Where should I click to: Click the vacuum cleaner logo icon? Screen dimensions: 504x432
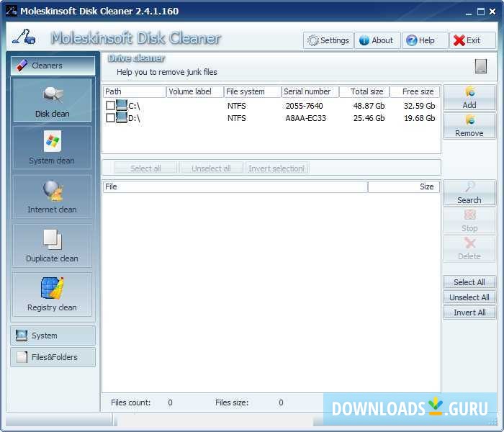point(24,37)
